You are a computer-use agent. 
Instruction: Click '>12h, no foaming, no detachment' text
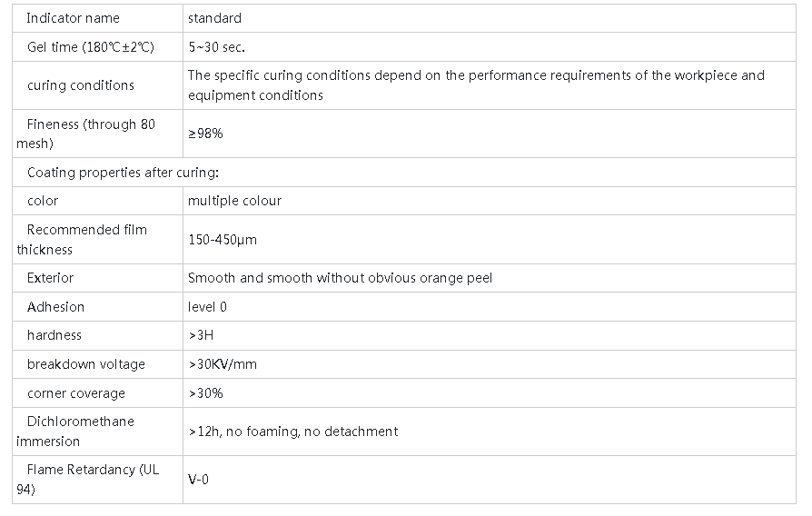click(292, 432)
